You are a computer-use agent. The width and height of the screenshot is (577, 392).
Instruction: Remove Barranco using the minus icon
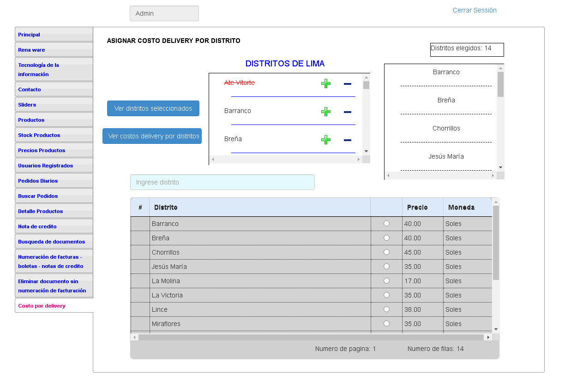click(348, 112)
